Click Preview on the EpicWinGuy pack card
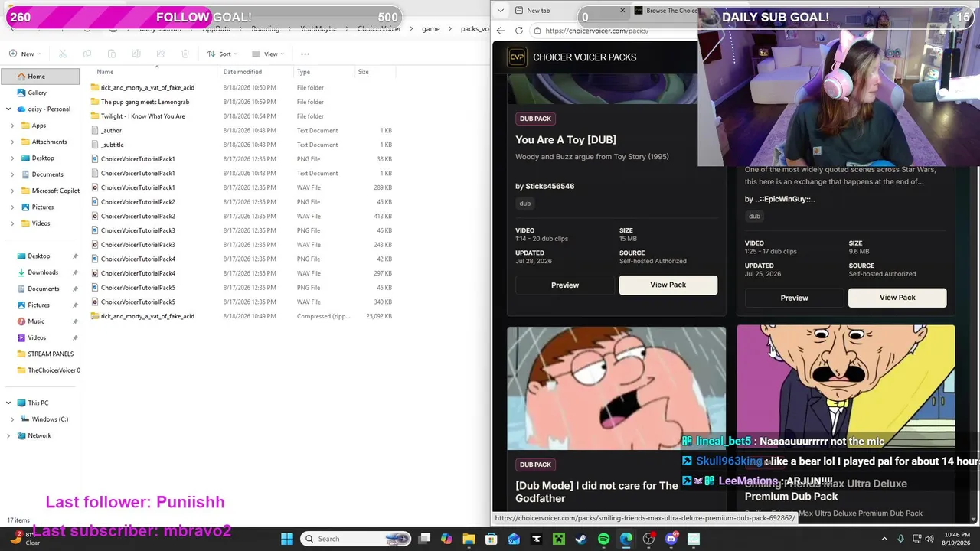The height and width of the screenshot is (551, 980). [794, 298]
